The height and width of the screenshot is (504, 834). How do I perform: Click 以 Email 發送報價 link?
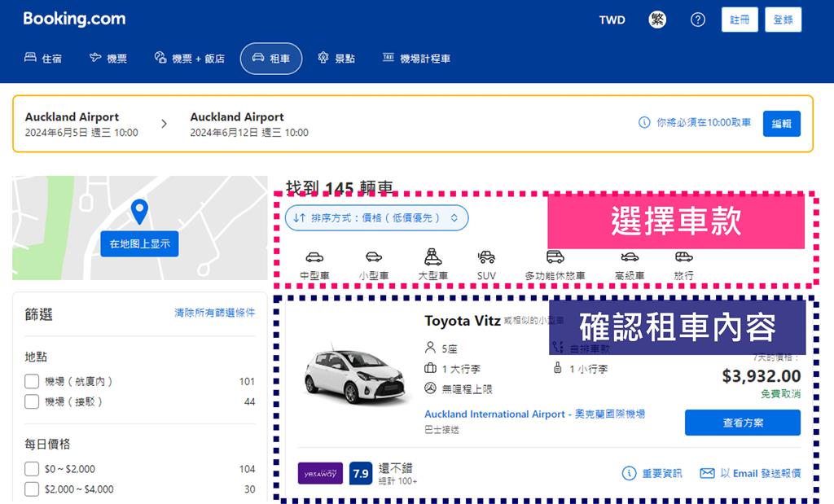(750, 473)
